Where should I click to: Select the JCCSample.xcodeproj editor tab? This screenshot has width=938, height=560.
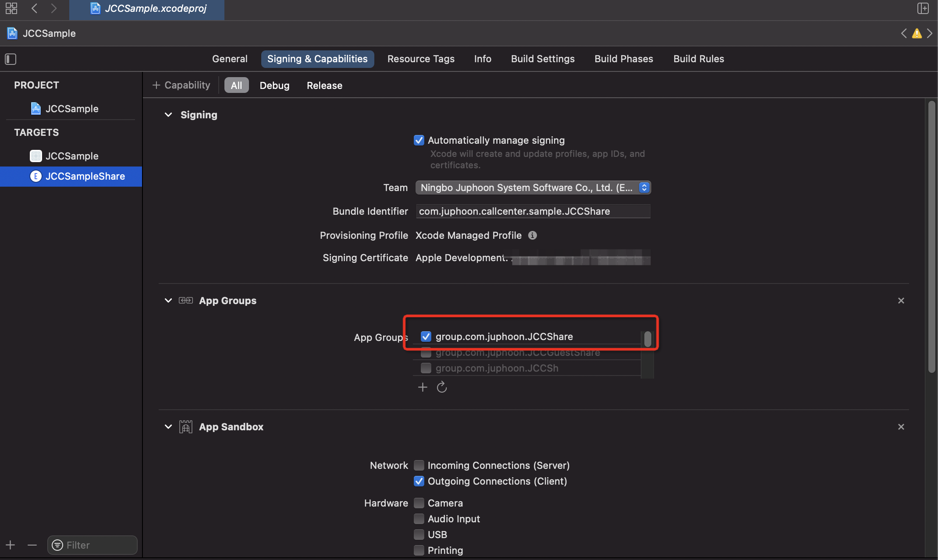coord(147,9)
